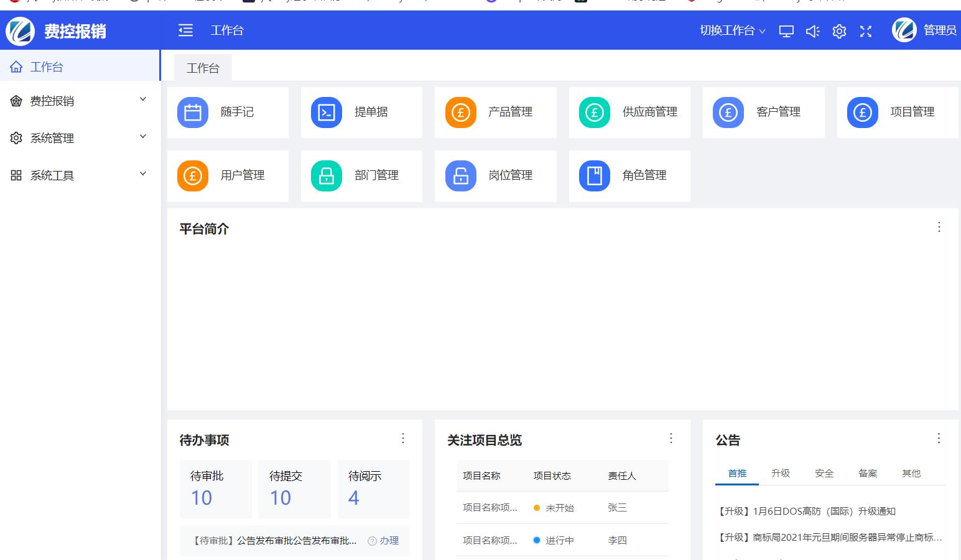961x560 pixels.
Task: Click the 张三 owner cell
Action: [617, 508]
